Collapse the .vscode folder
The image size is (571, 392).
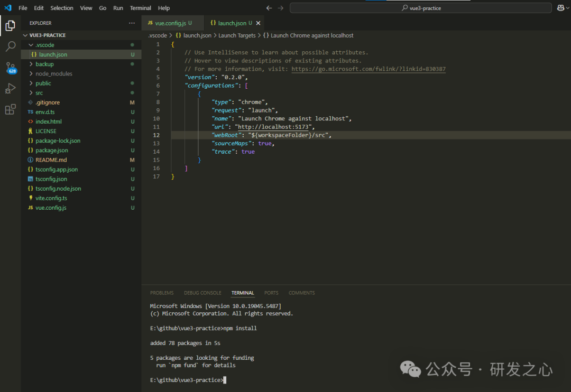(44, 45)
